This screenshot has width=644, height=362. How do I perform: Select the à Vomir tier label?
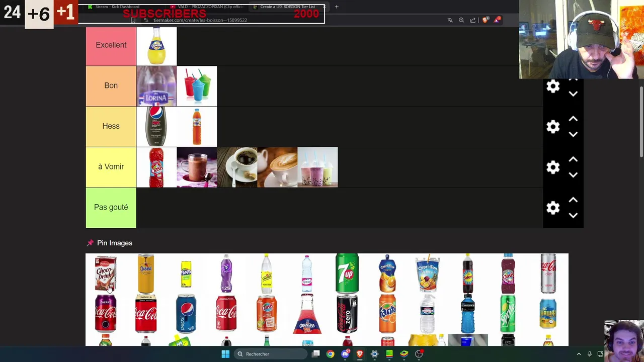[x=111, y=167]
